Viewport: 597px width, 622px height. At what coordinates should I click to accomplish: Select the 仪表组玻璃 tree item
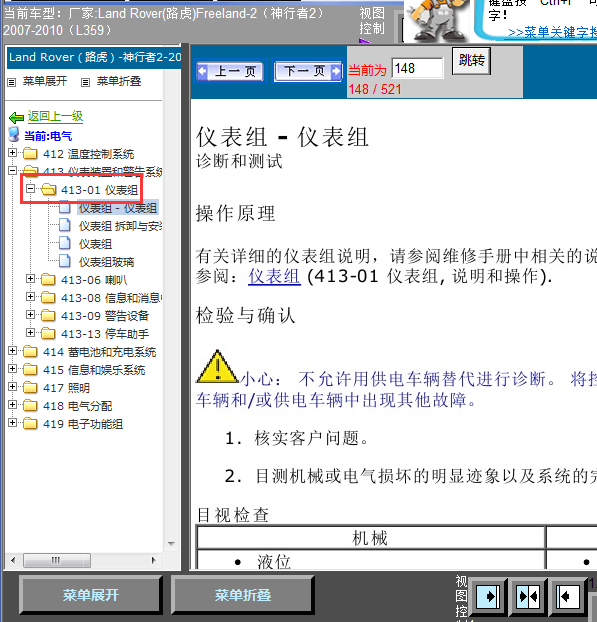click(x=106, y=262)
